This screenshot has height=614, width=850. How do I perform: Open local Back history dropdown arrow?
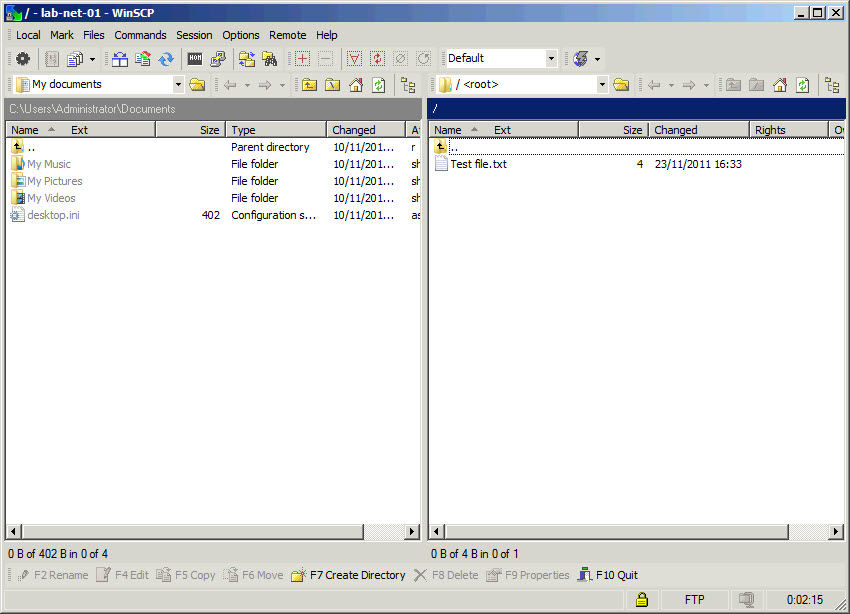click(x=247, y=85)
